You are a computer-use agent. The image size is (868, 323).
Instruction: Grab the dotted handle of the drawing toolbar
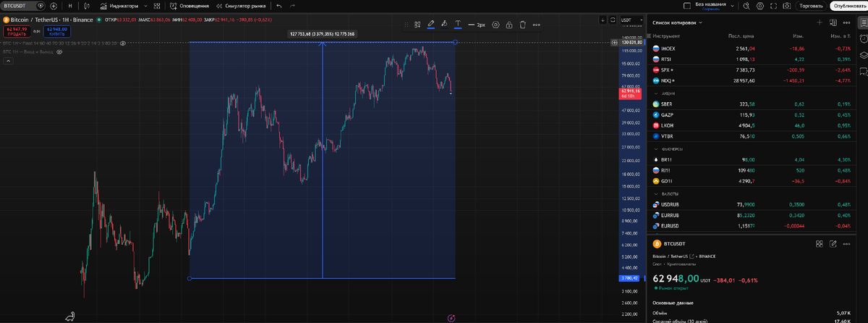407,24
